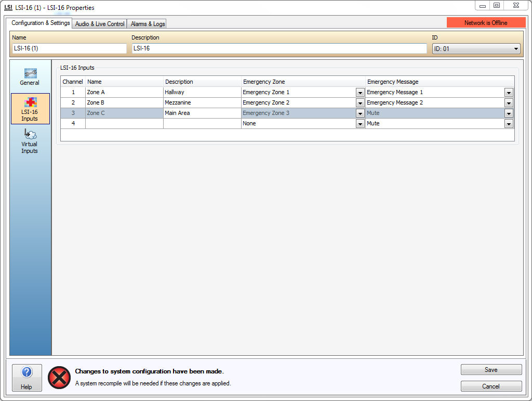Cancel the property changes
The width and height of the screenshot is (532, 401).
491,386
